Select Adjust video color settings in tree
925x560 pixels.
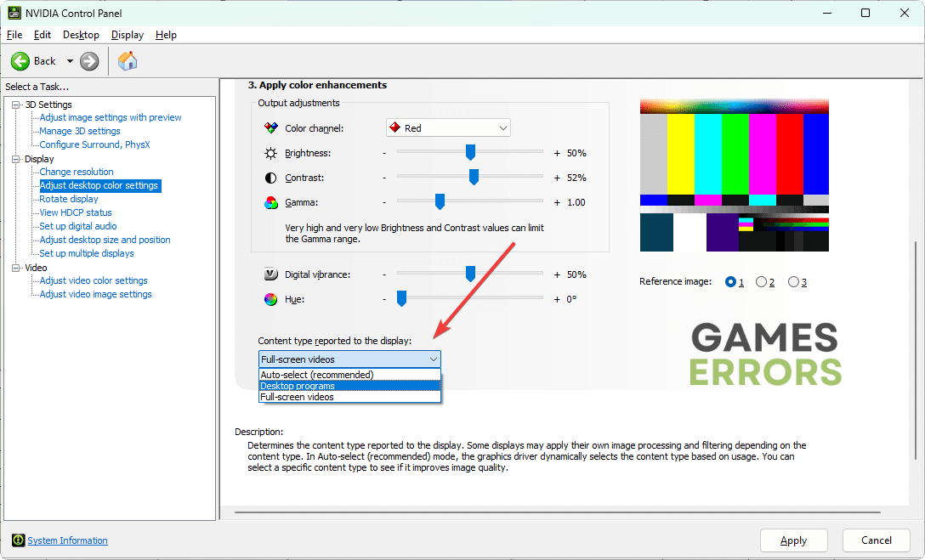(x=93, y=280)
